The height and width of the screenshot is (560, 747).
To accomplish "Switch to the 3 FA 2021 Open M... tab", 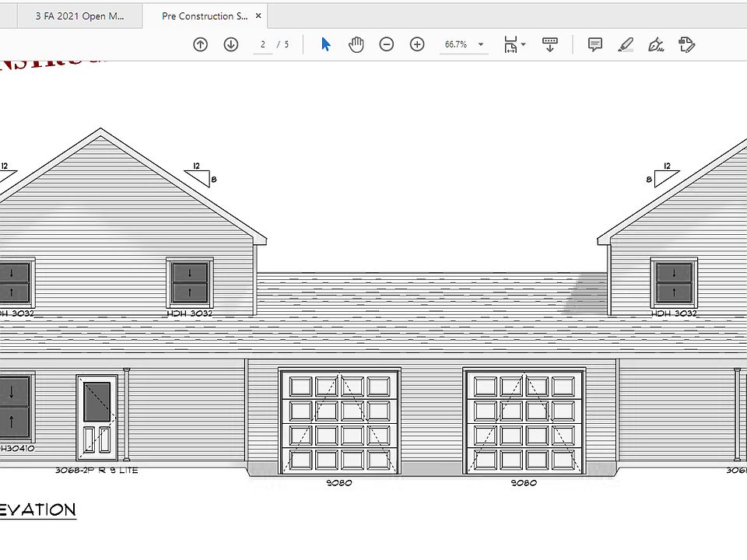I will pos(79,16).
